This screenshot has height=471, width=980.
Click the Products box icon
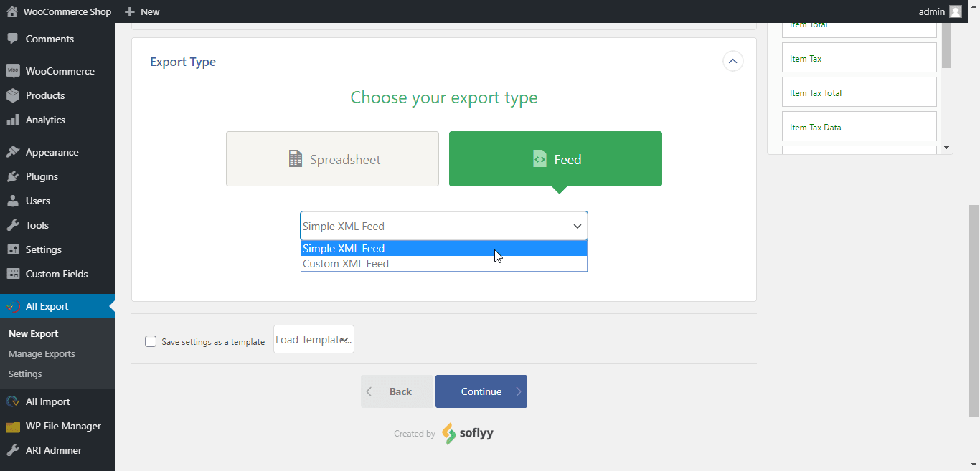pyautogui.click(x=12, y=95)
